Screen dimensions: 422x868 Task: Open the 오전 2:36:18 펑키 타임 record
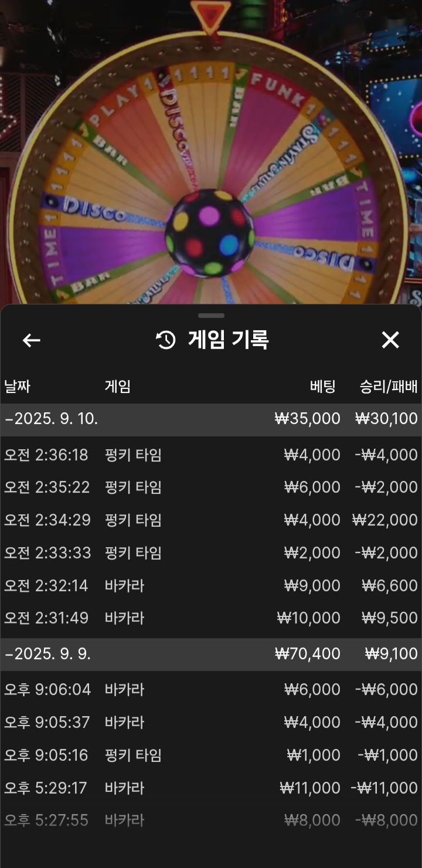(x=211, y=455)
